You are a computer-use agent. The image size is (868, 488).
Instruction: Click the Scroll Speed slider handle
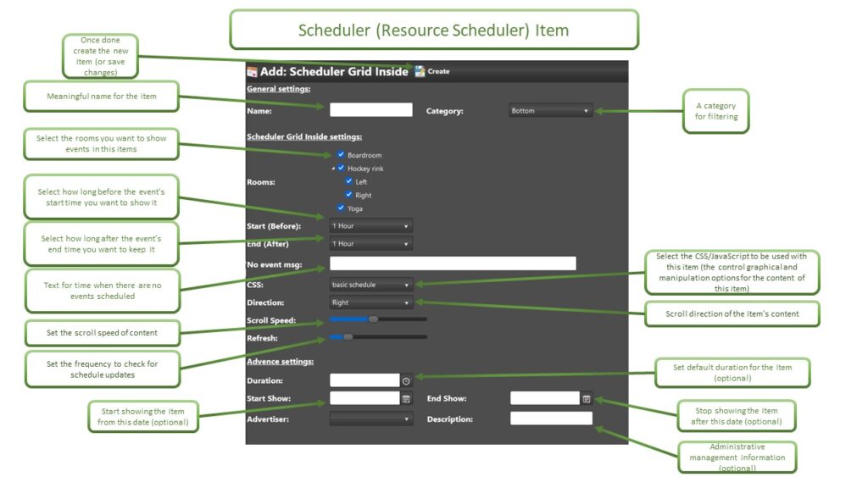(373, 319)
